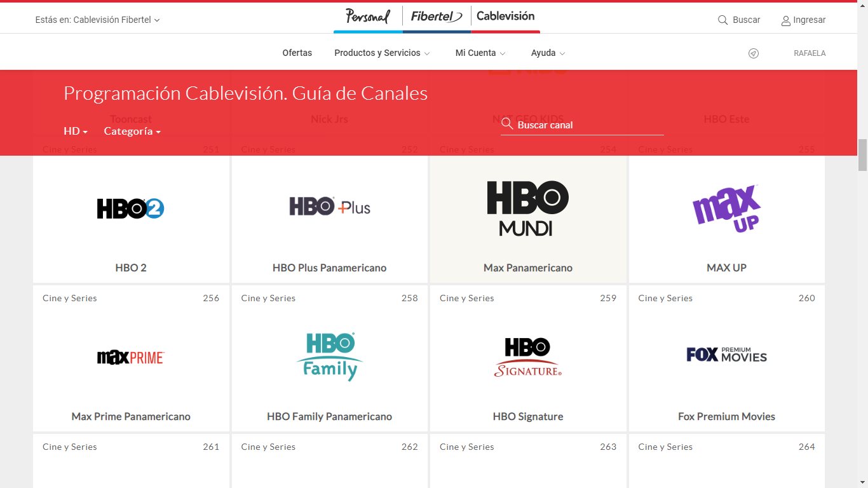Expand the Mi Cuenta menu
This screenshot has height=488, width=868.
point(480,53)
